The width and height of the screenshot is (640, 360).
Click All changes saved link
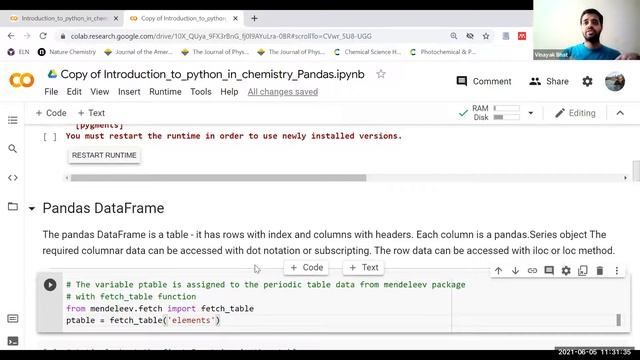282,92
